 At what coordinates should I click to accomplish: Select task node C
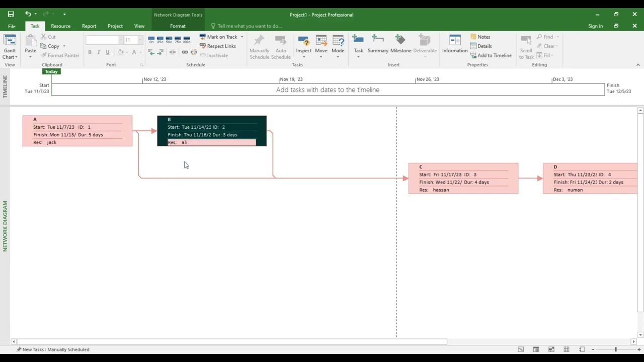tap(463, 178)
